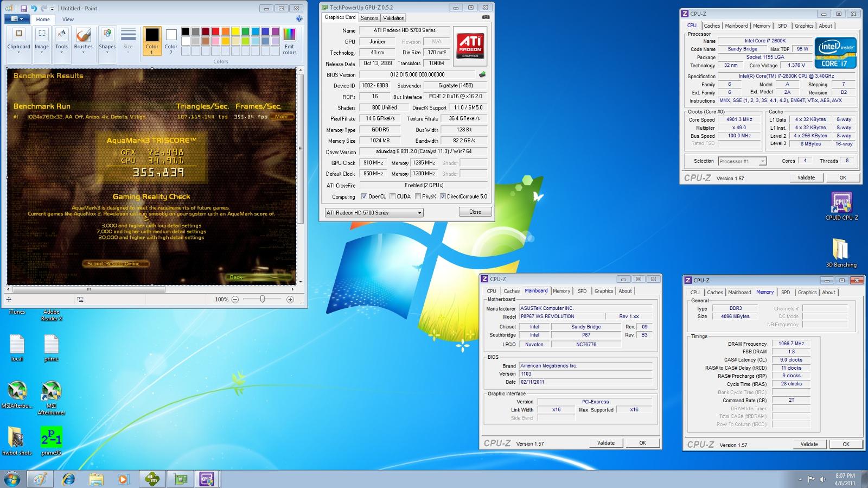This screenshot has width=868, height=488.
Task: Switch to AquaMark on the taskbar
Action: click(x=152, y=479)
